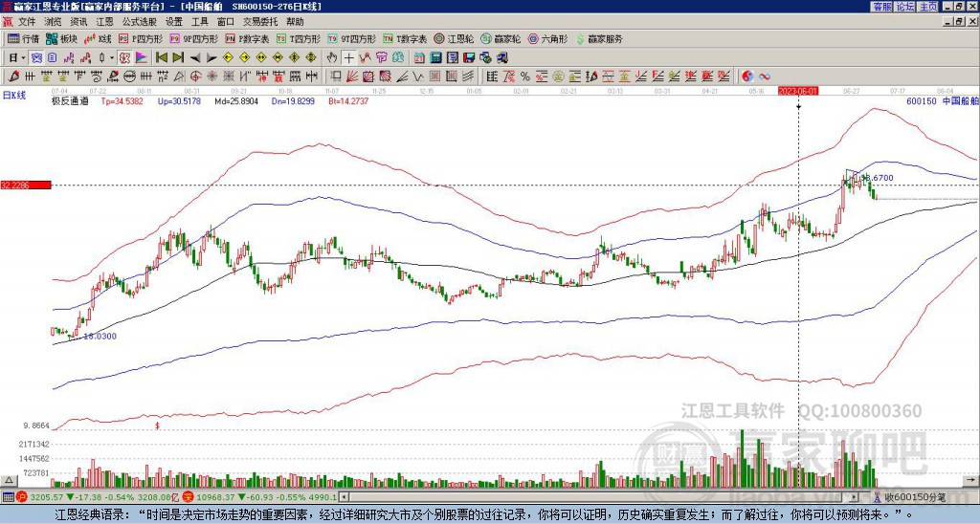The height and width of the screenshot is (524, 980).
Task: Select the percent % tool
Action: point(525,76)
